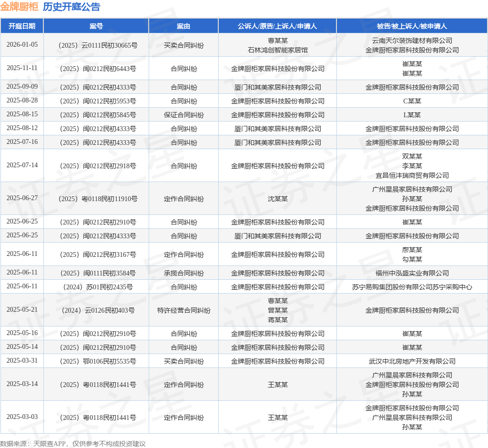Image resolution: width=488 pixels, height=448 pixels.
Task: Click defendant 廖某某
Action: click(x=412, y=250)
